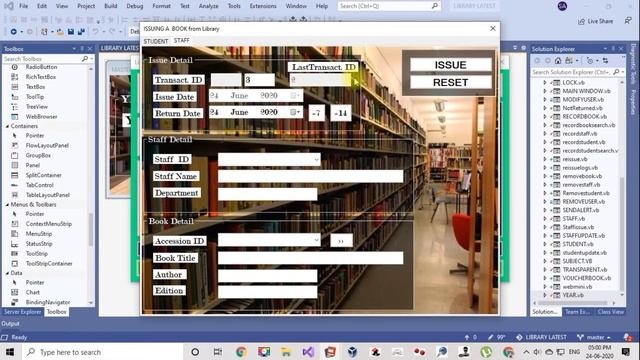
Task: Open Chrome from the Windows taskbar
Action: [241, 352]
